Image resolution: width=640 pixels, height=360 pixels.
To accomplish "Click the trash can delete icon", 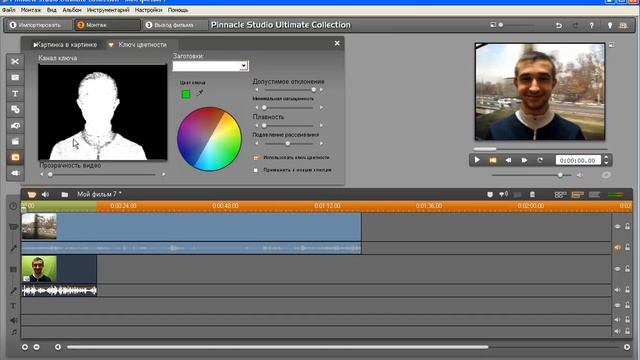I will click(x=532, y=195).
